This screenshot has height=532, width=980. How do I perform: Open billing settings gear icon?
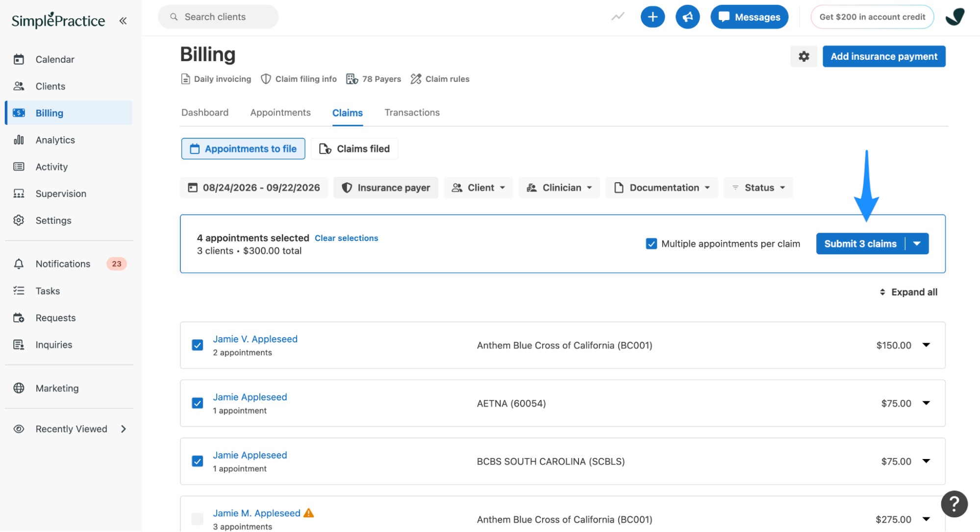(x=804, y=56)
